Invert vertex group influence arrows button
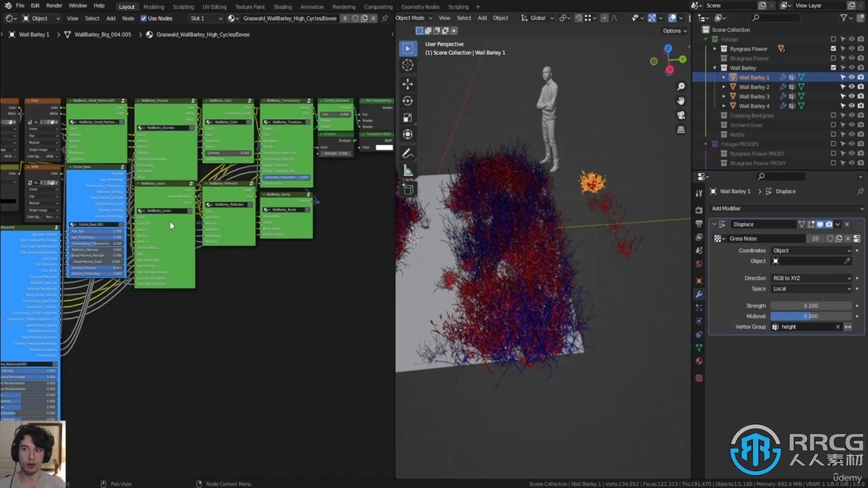 click(x=848, y=327)
